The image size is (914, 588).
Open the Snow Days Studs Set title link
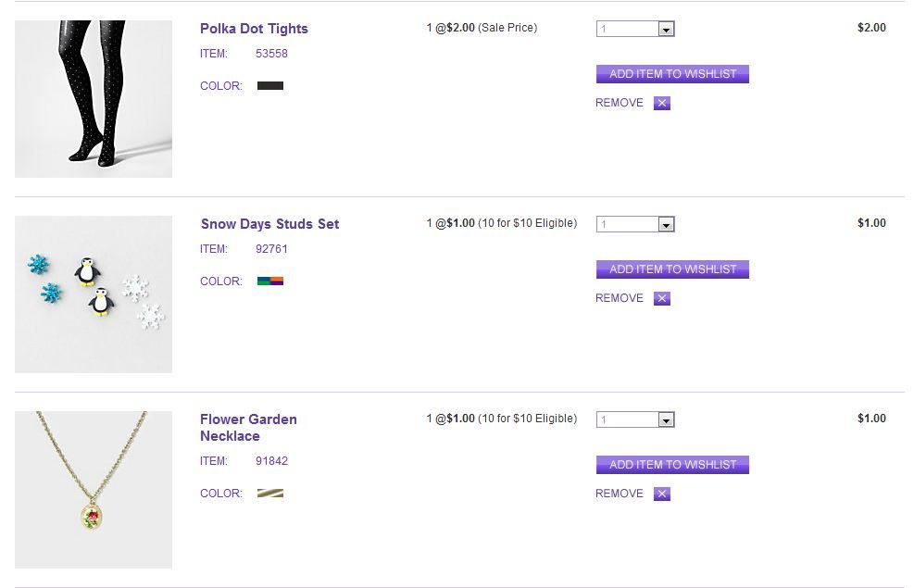tap(269, 224)
